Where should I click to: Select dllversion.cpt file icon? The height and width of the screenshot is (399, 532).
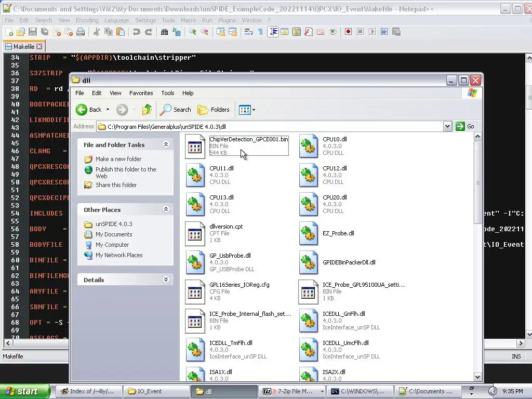(195, 233)
